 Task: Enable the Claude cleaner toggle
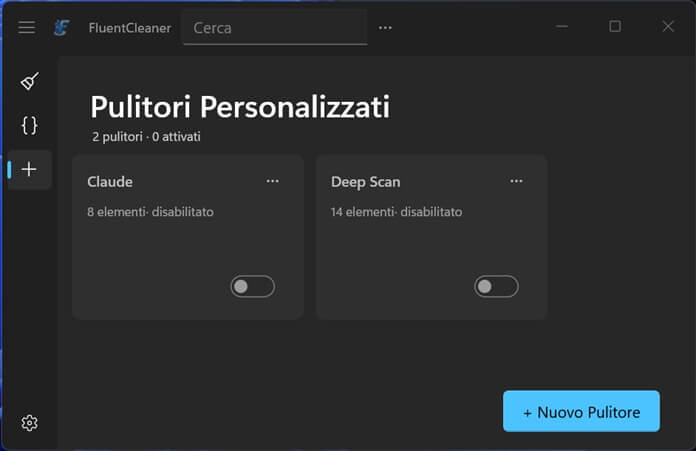(253, 286)
